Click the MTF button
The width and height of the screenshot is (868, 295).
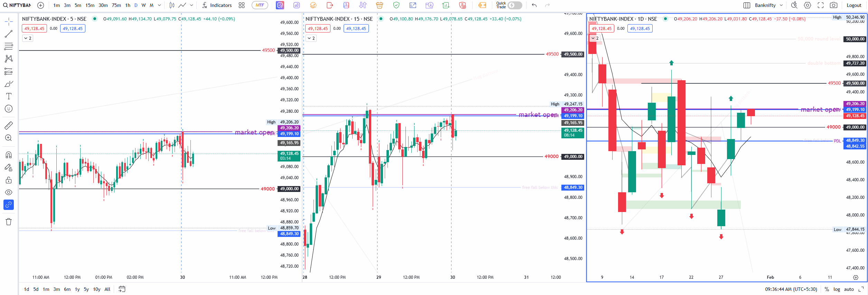(260, 5)
